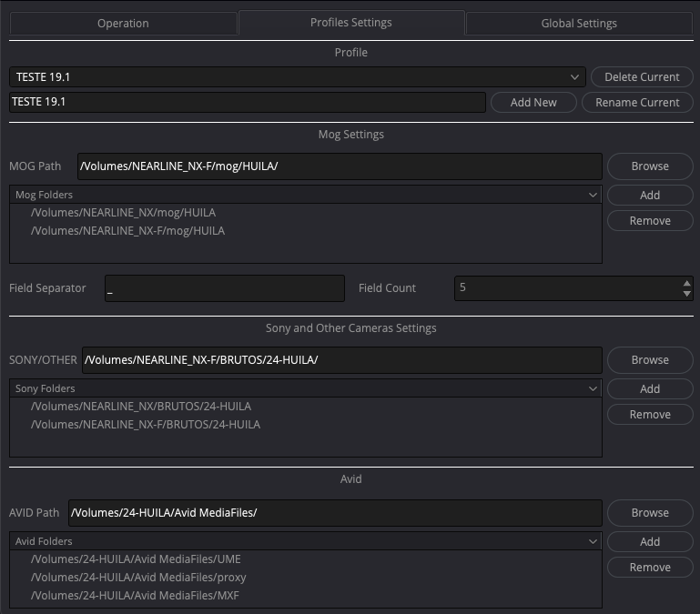700x614 pixels.
Task: Browse for the SONY/OTHER path
Action: [650, 360]
